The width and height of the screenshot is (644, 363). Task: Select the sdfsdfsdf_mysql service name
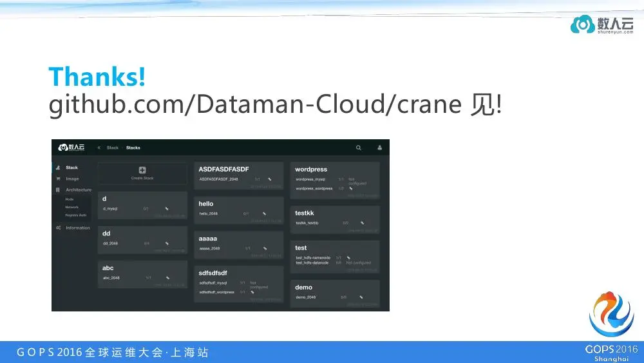[x=213, y=283]
